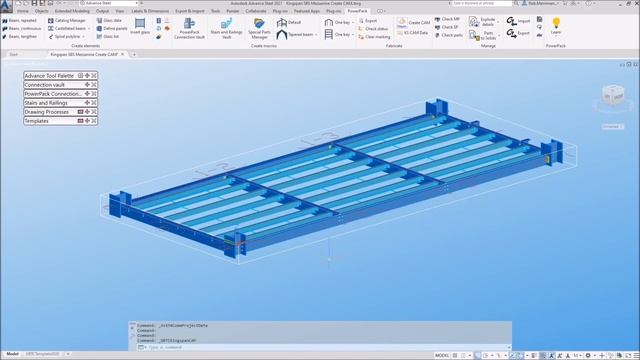The width and height of the screenshot is (640, 360).
Task: Open the Glass data tool
Action: point(109,20)
